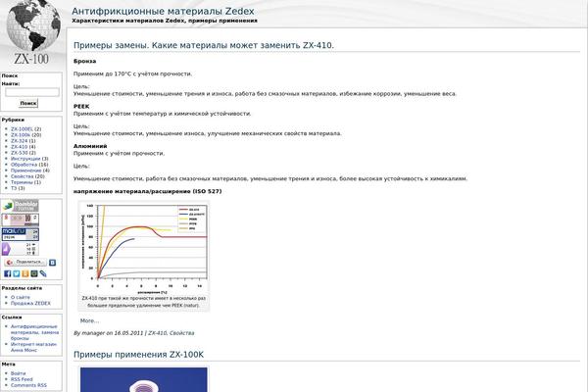588x392 pixels.
Task: Click the globe ZX-100 site logo
Action: [32, 33]
